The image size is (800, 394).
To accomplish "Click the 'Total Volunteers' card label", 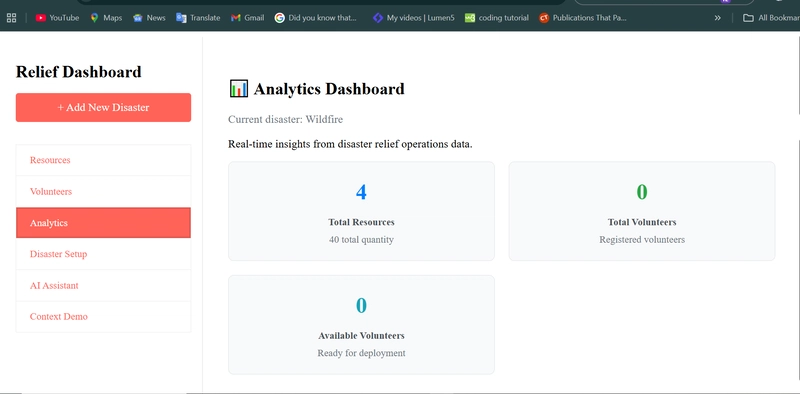I will coord(642,223).
